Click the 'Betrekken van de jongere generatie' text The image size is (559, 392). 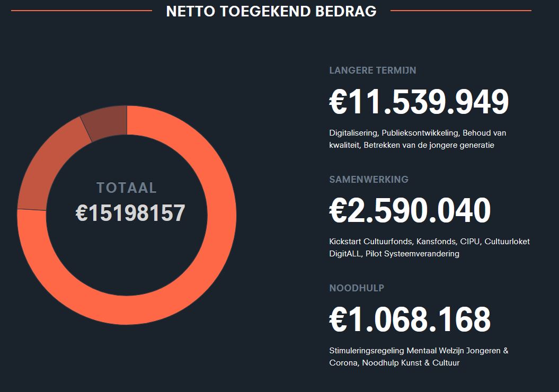(x=429, y=145)
